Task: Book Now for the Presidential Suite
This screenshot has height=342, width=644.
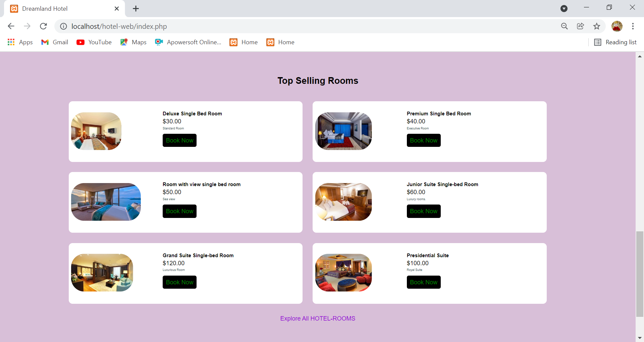Action: tap(423, 282)
